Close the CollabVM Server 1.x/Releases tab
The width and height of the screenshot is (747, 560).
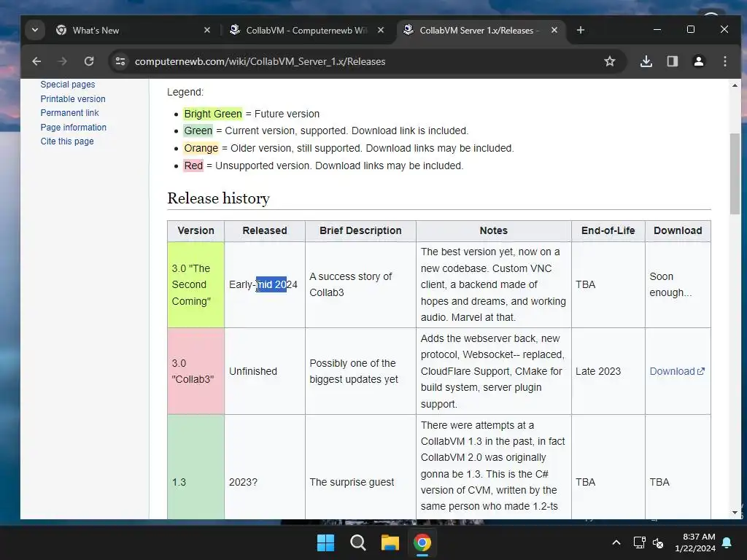click(554, 30)
